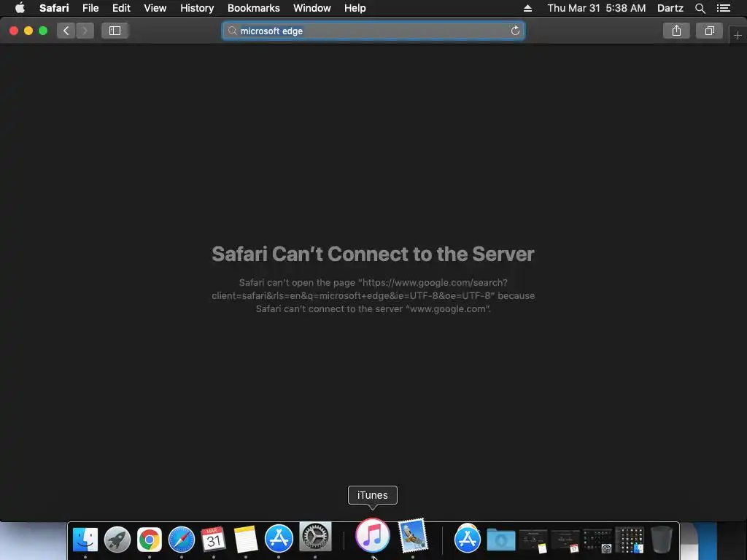Open Finder from the Dock
Viewport: 747px width, 560px height.
85,540
